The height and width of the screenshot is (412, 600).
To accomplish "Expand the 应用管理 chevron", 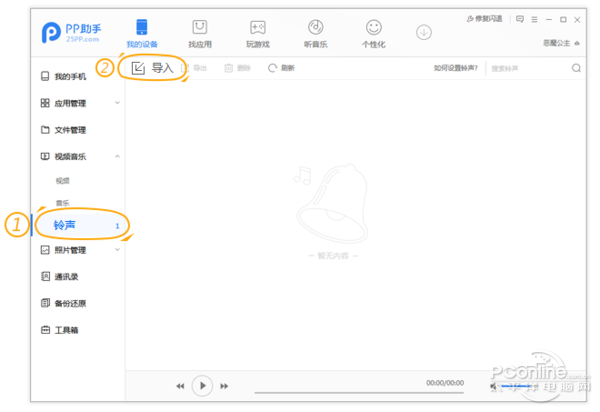I will 118,103.
